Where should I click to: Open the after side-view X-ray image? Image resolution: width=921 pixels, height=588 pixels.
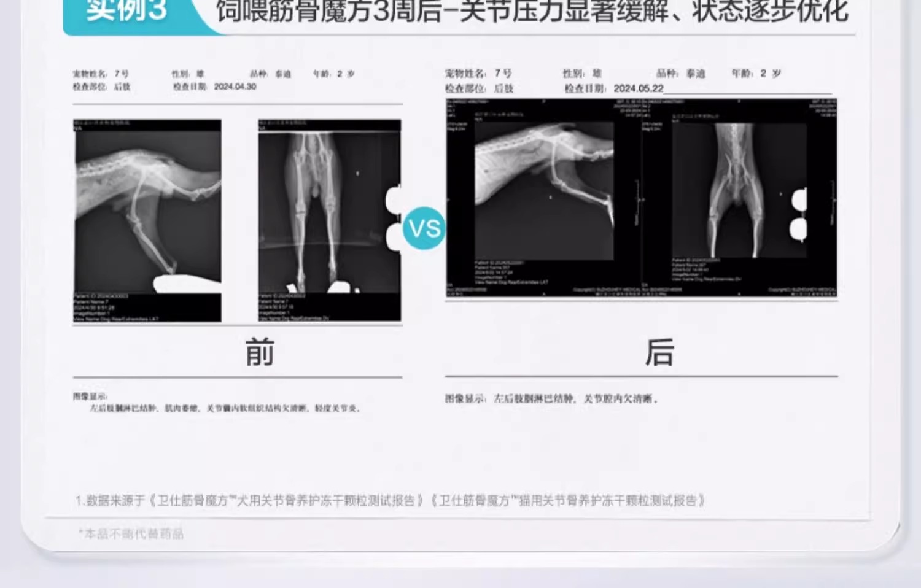pos(543,198)
